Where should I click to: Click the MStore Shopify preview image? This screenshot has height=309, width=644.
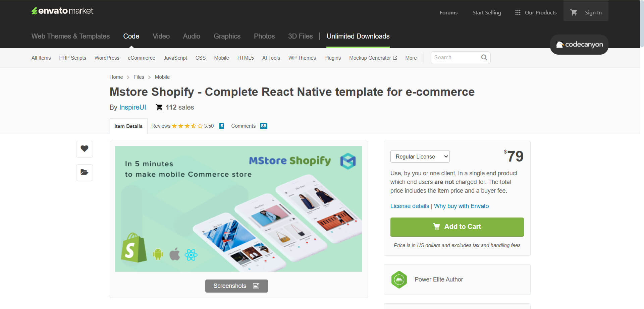point(238,209)
